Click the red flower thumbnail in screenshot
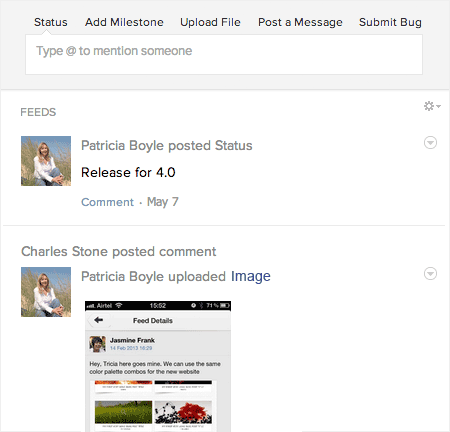This screenshot has width=450, height=432. pyautogui.click(x=183, y=412)
